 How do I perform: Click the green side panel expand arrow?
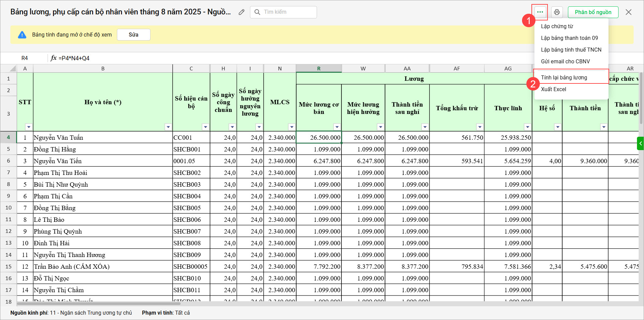640,143
